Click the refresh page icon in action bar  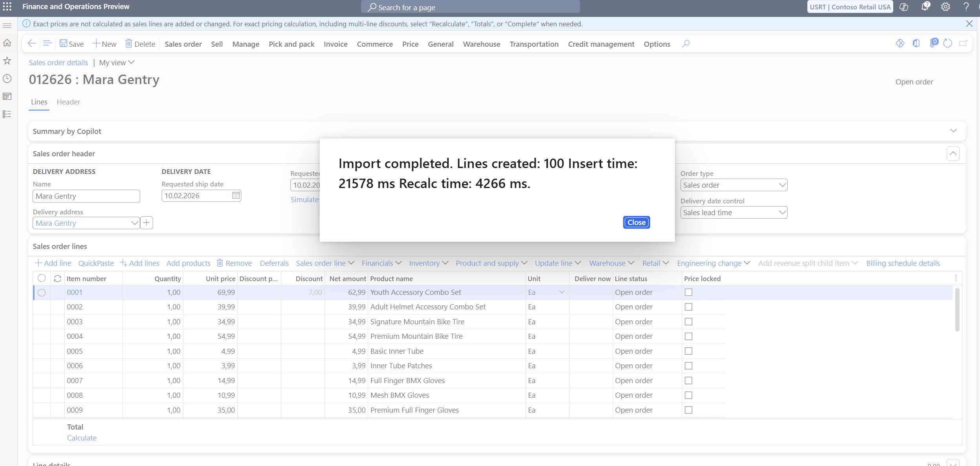point(947,44)
